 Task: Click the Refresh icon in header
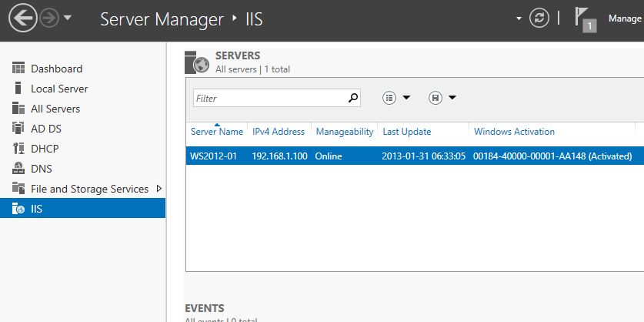point(539,18)
